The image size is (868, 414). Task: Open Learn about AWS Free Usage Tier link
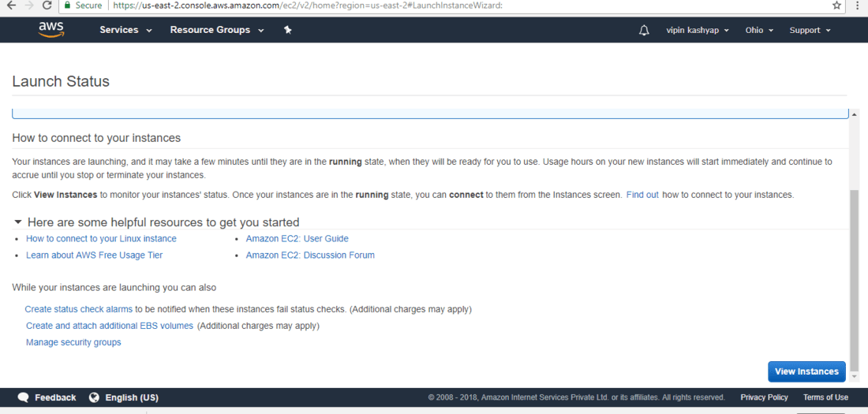(x=94, y=255)
